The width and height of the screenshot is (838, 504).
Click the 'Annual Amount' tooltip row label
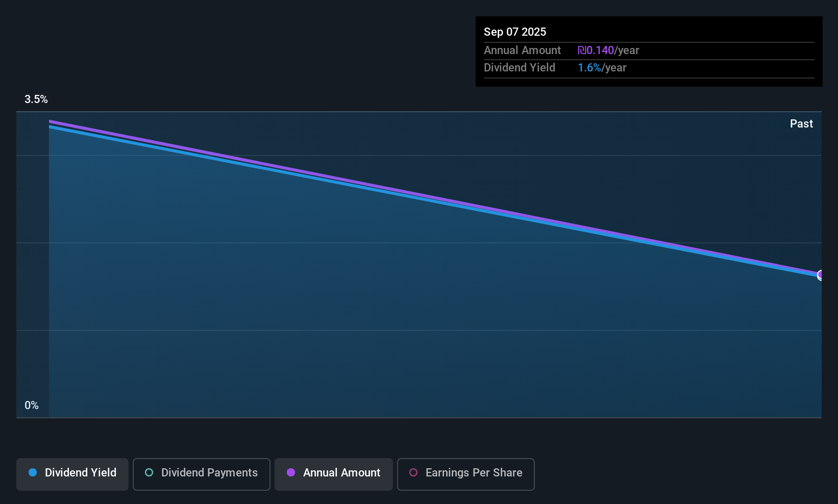point(522,51)
